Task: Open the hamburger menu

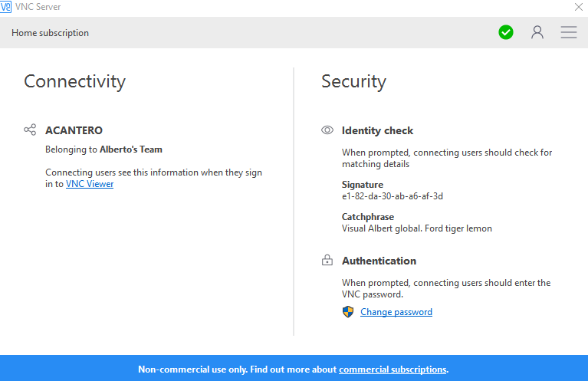Action: (x=568, y=32)
